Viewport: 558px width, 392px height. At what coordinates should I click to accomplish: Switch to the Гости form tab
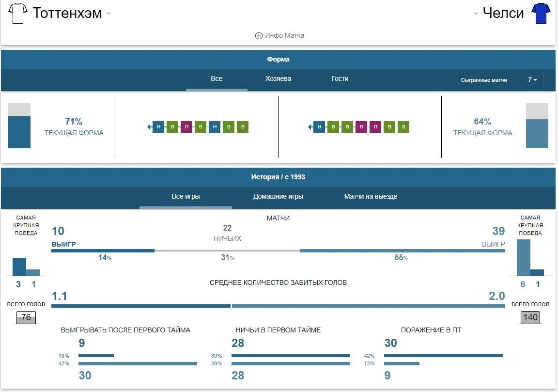340,78
